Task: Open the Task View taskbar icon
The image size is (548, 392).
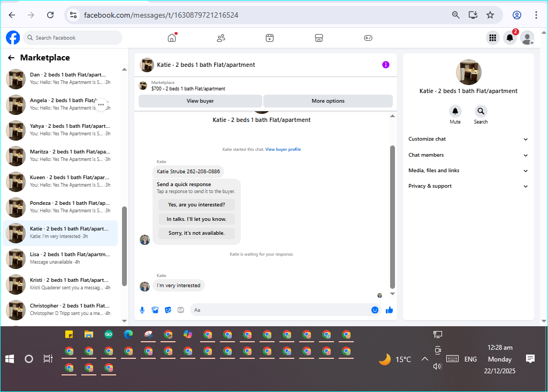Action: click(x=48, y=359)
